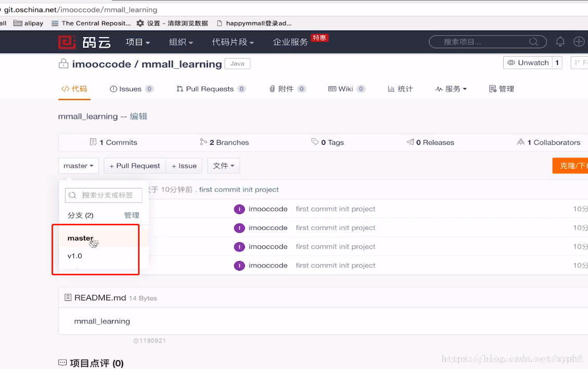Click the Gitee 码云 logo
Image resolution: width=588 pixels, height=369 pixels.
(85, 42)
